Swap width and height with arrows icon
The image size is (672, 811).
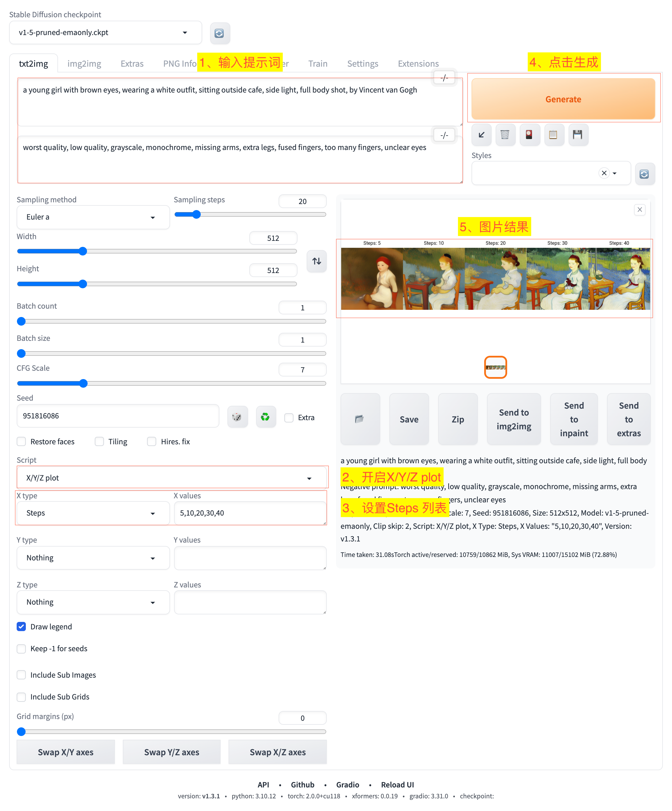[x=316, y=262]
